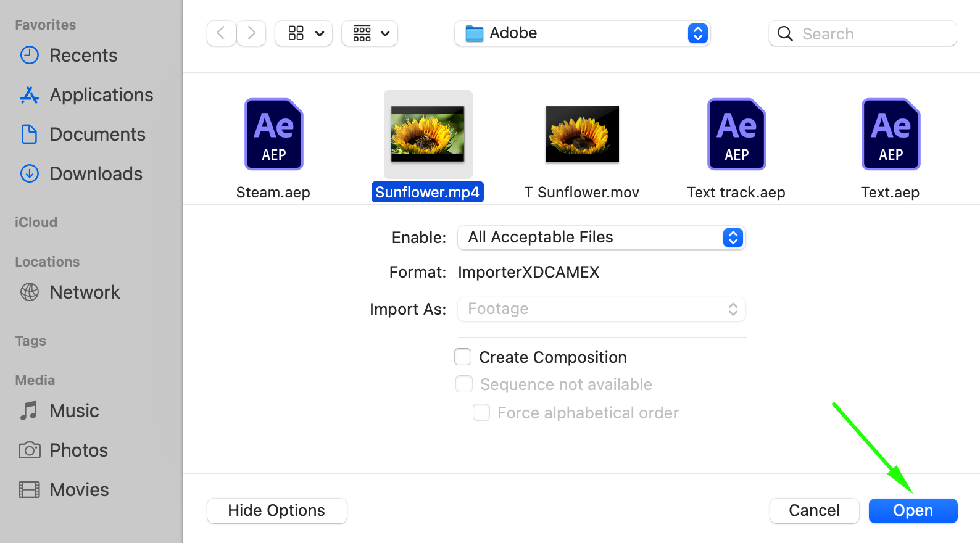980x543 pixels.
Task: Expand the Enable file type dropdown
Action: coord(601,238)
